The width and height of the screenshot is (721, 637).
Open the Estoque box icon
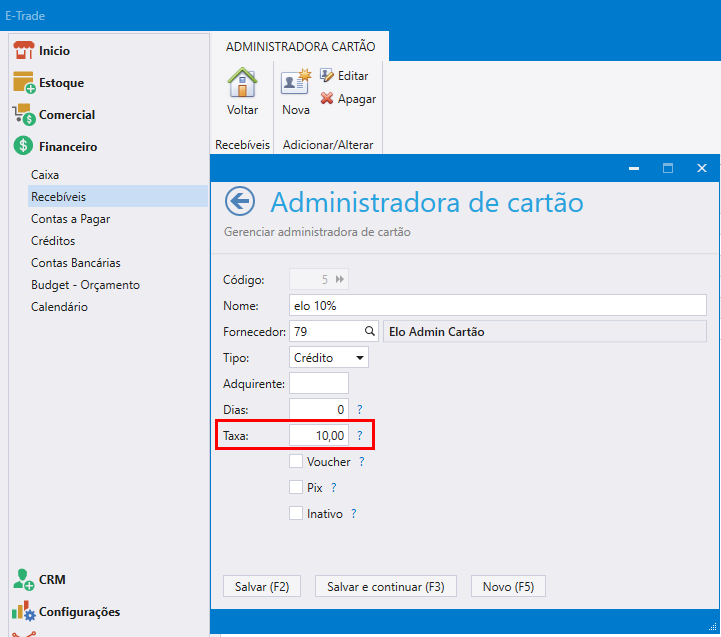point(24,82)
